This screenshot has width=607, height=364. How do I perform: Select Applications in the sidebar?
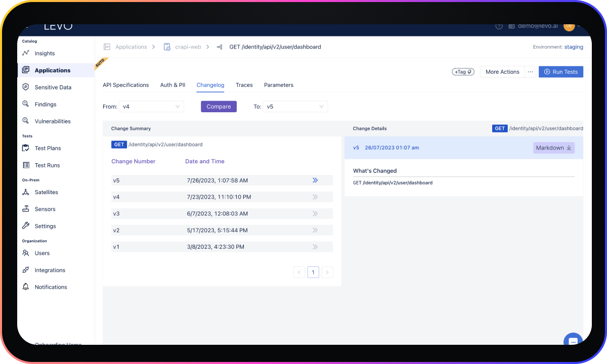[x=56, y=70]
